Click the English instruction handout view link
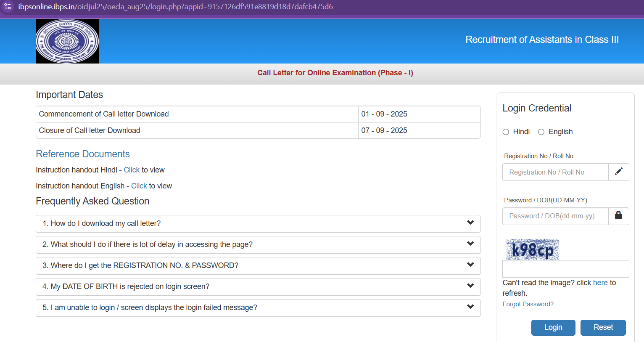Viewport: 644px width, 342px height. pyautogui.click(x=139, y=186)
